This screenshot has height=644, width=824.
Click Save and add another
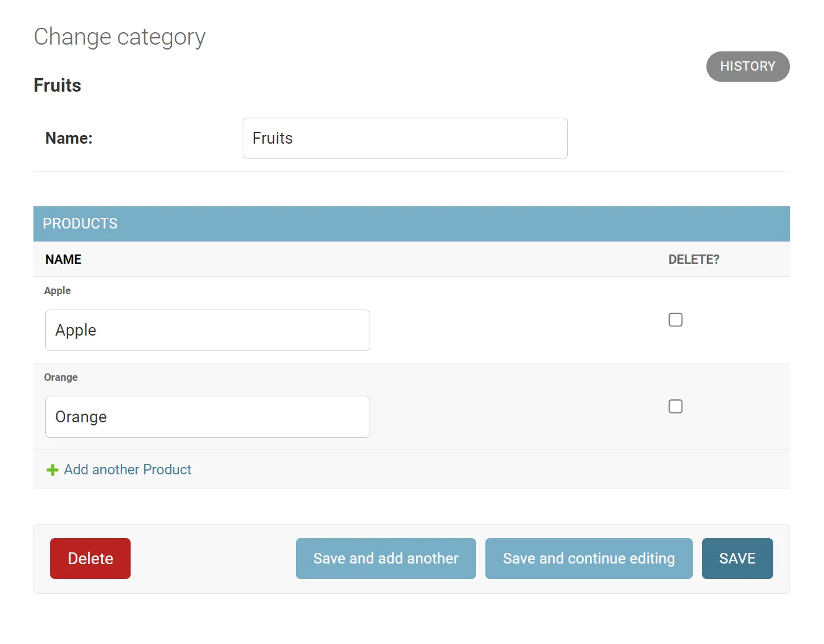[386, 559]
